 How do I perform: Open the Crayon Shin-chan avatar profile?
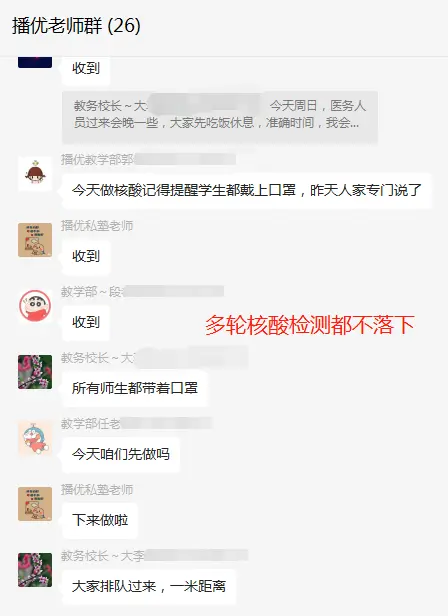click(35, 306)
